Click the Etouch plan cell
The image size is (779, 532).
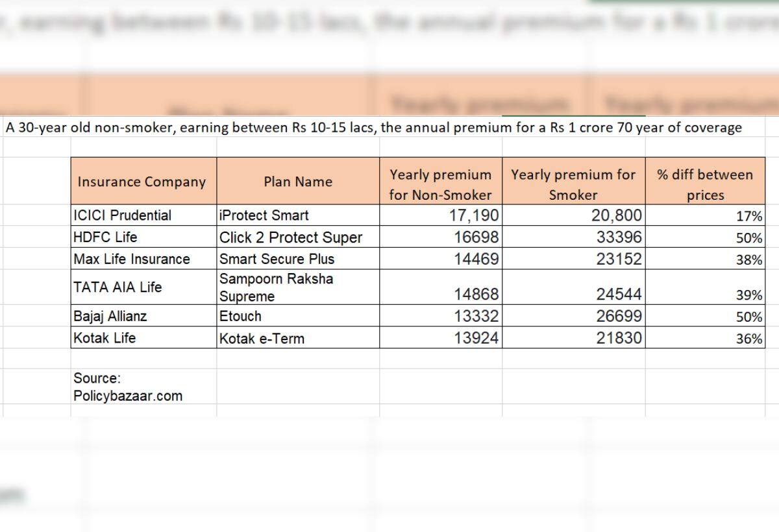tap(298, 317)
